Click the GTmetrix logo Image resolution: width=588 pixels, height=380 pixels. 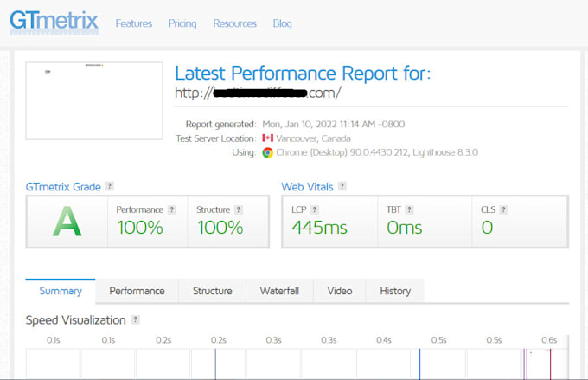coord(54,23)
